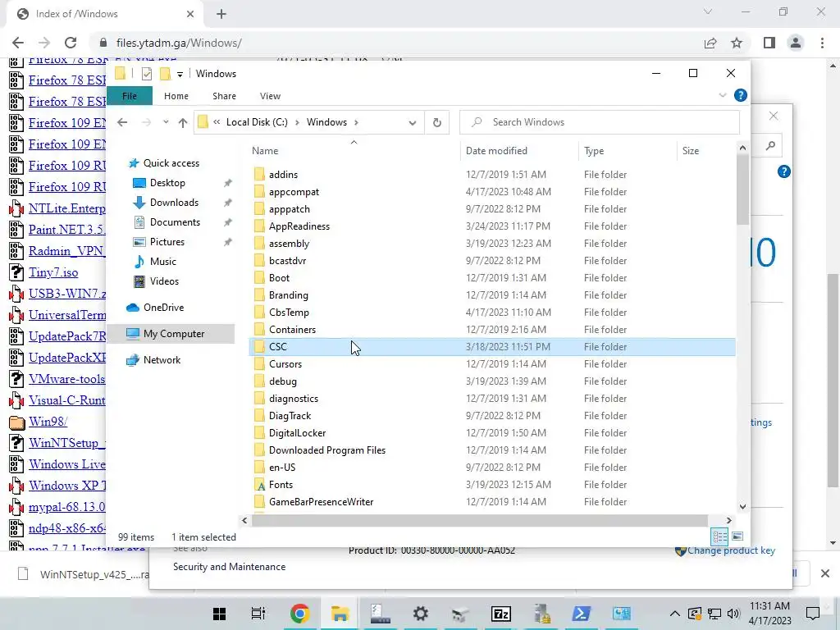Open quick access toolbar customize dropdown
Image resolution: width=840 pixels, height=630 pixels.
tap(180, 75)
